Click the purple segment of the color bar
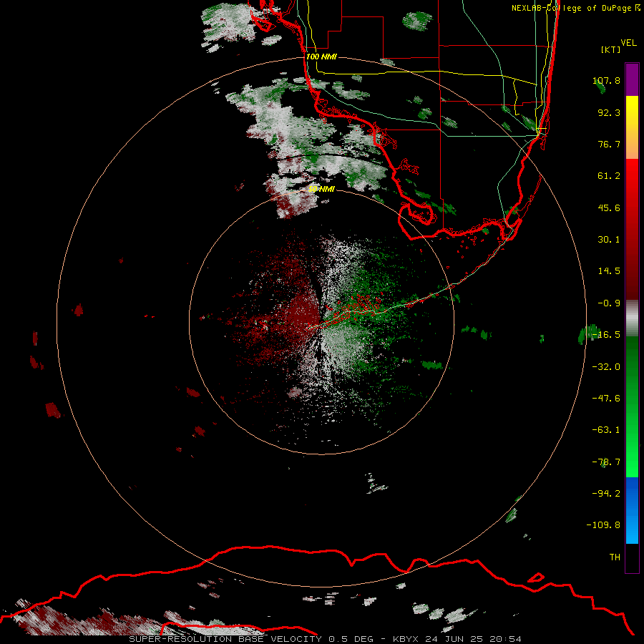 (x=632, y=79)
